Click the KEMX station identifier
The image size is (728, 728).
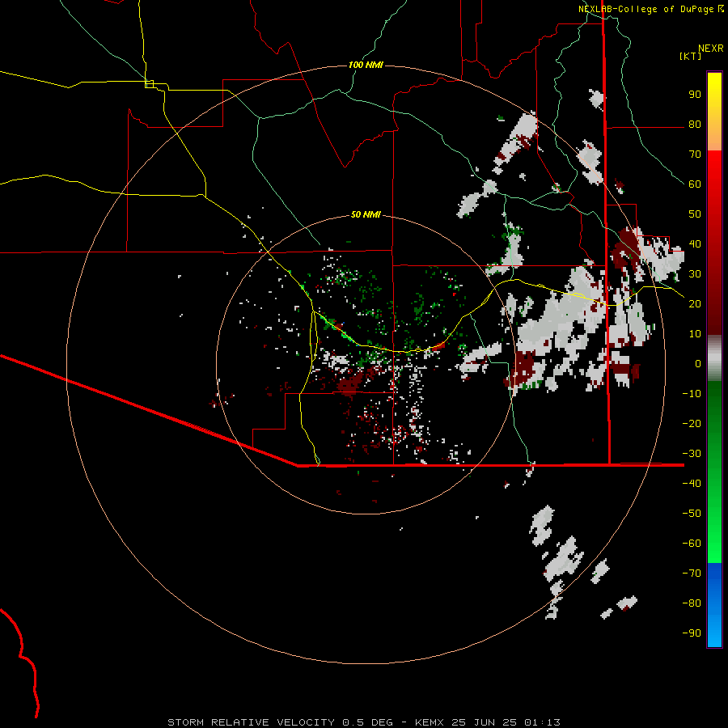pos(430,722)
